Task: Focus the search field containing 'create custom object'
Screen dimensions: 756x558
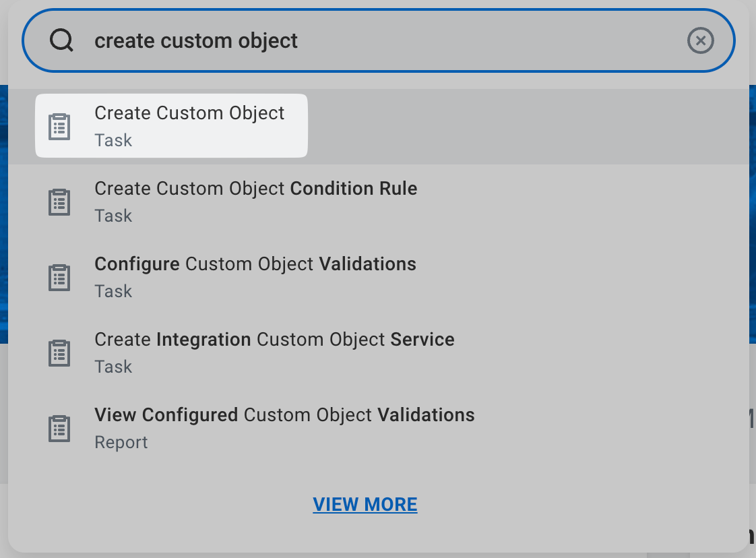Action: 377,40
